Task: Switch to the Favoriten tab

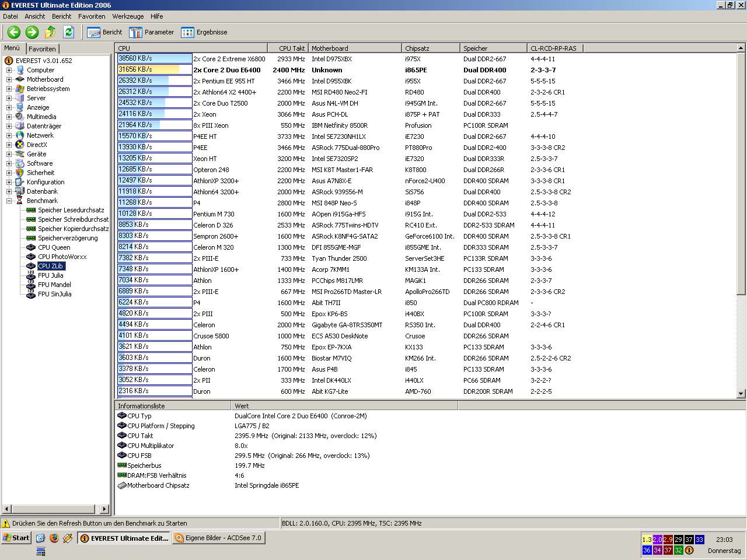Action: (x=42, y=49)
